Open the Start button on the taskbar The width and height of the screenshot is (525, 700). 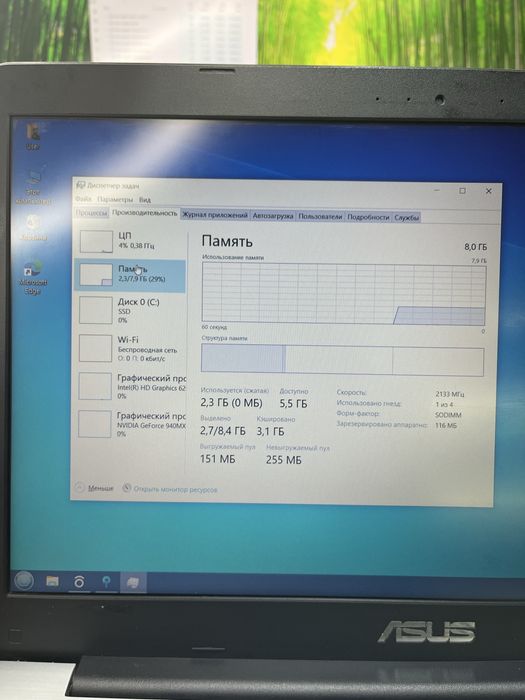pos(24,580)
